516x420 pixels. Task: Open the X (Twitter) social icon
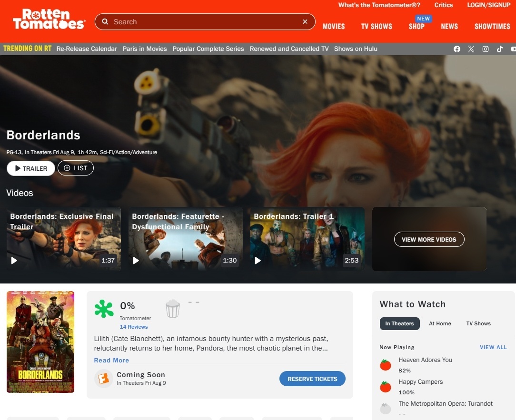(471, 49)
